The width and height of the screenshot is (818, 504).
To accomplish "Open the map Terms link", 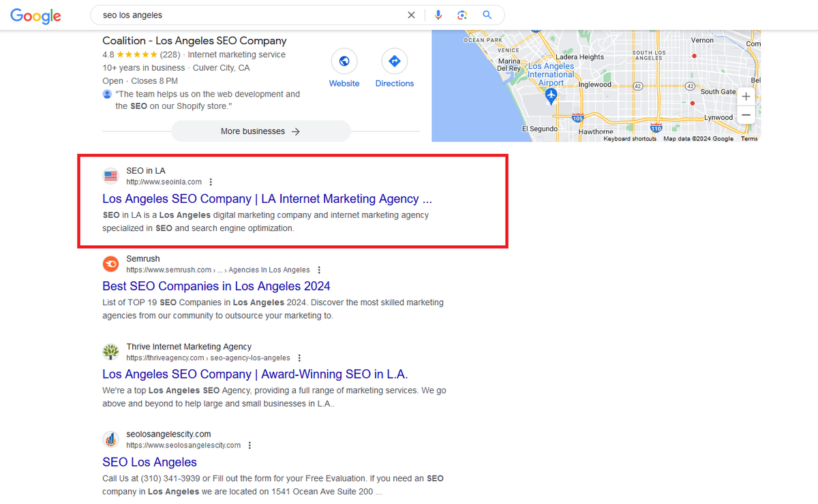I will point(749,138).
